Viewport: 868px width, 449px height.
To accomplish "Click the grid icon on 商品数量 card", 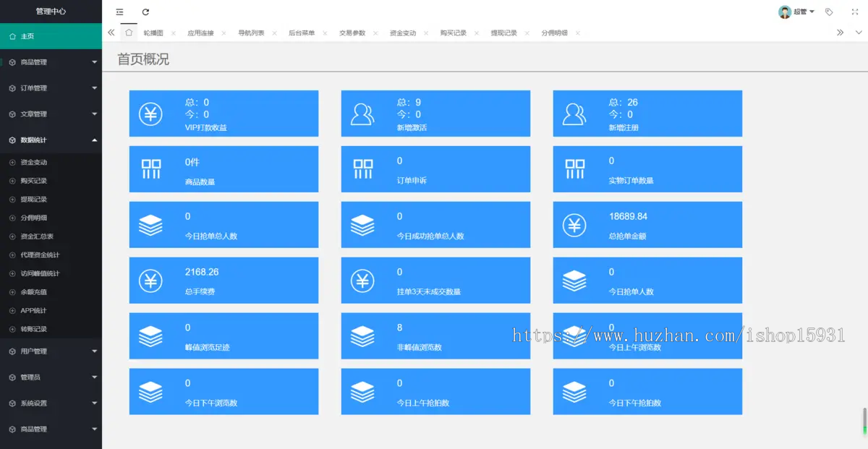I will (x=150, y=169).
